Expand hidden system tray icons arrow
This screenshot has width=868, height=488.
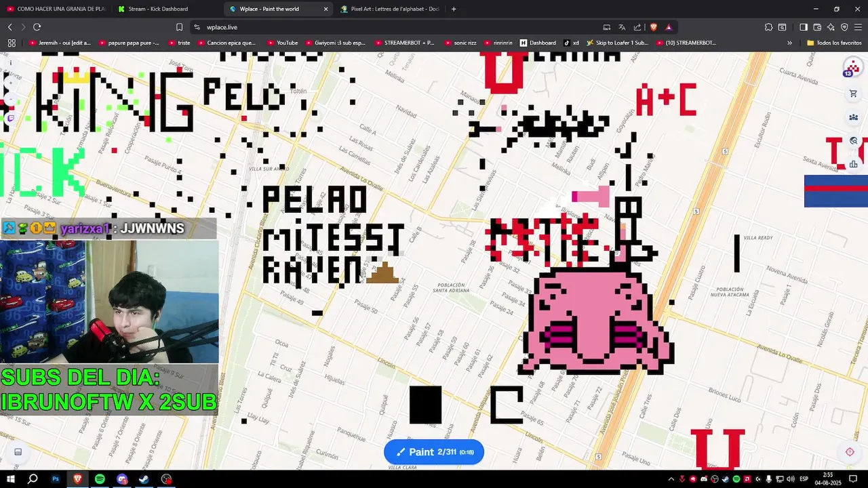pos(671,479)
